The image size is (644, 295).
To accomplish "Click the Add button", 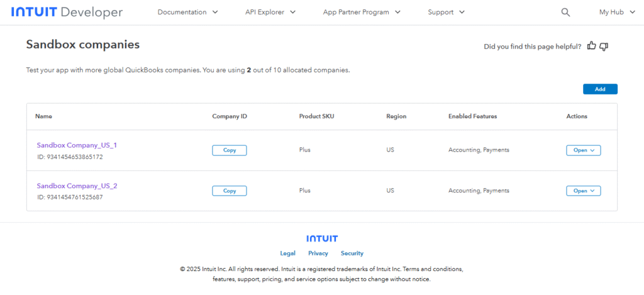I will 600,89.
